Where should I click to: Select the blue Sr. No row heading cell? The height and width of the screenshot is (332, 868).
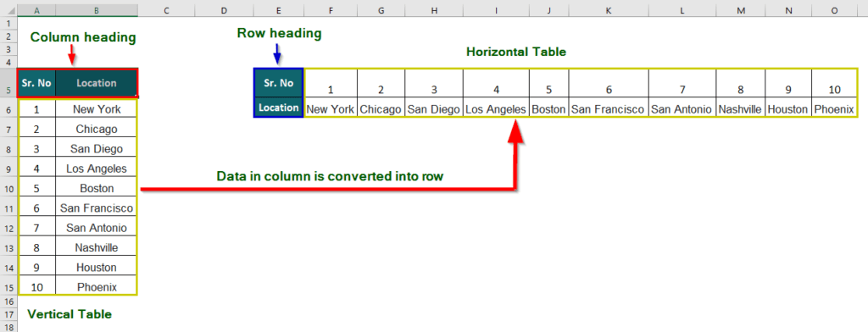(x=278, y=83)
